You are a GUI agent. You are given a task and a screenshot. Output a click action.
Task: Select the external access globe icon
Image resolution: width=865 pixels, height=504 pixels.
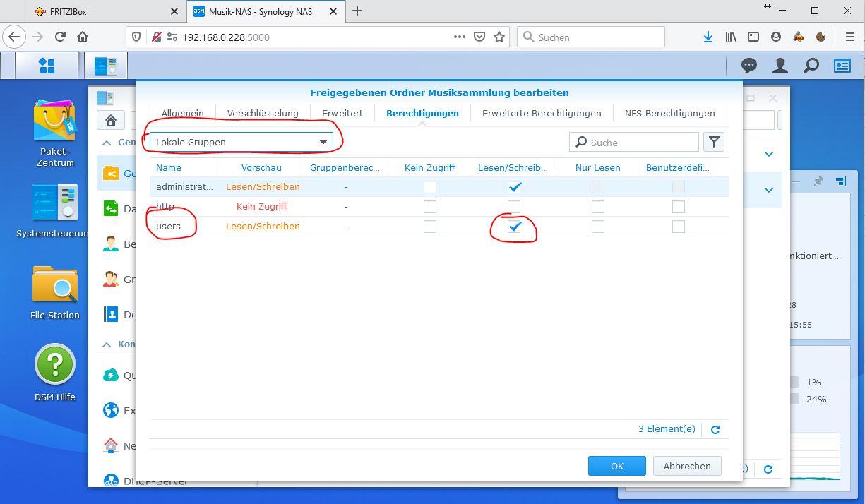point(111,410)
